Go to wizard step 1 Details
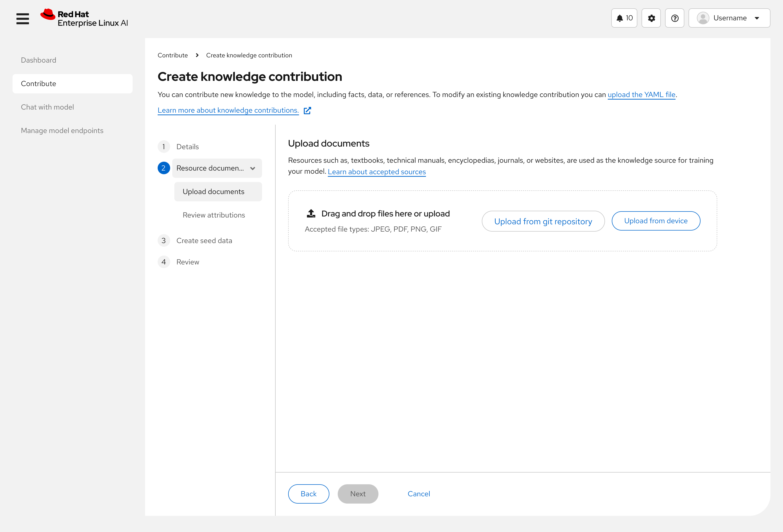The width and height of the screenshot is (783, 532). pos(187,147)
